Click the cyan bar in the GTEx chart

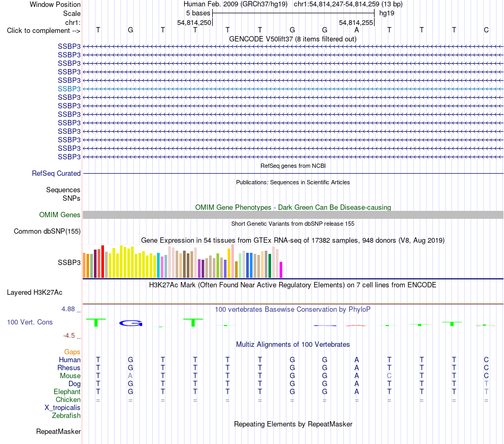coord(159,266)
